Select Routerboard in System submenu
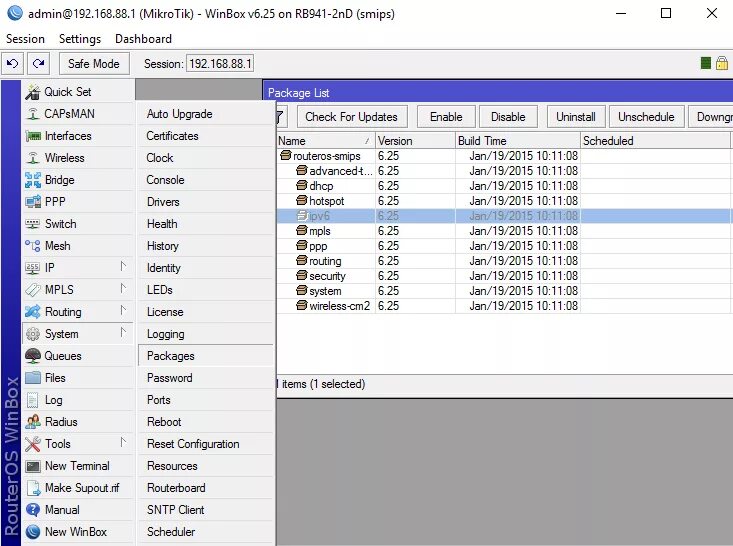The height and width of the screenshot is (546, 733). tap(206, 488)
